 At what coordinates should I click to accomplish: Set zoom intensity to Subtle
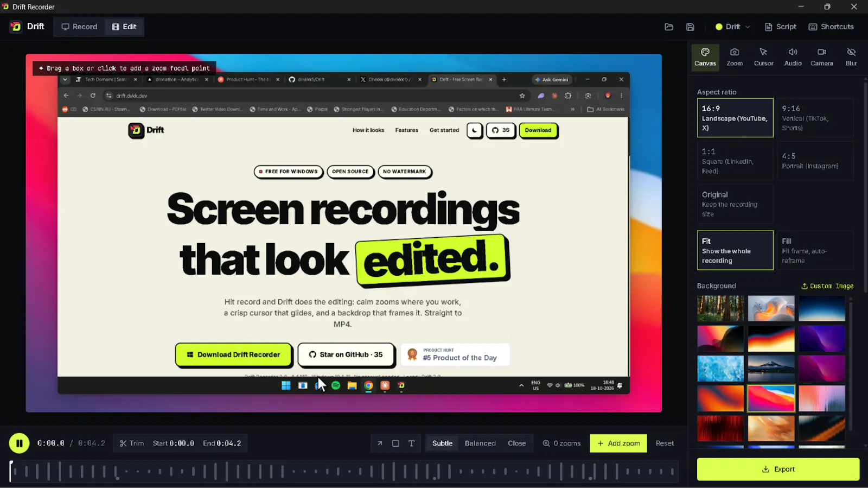(x=442, y=443)
